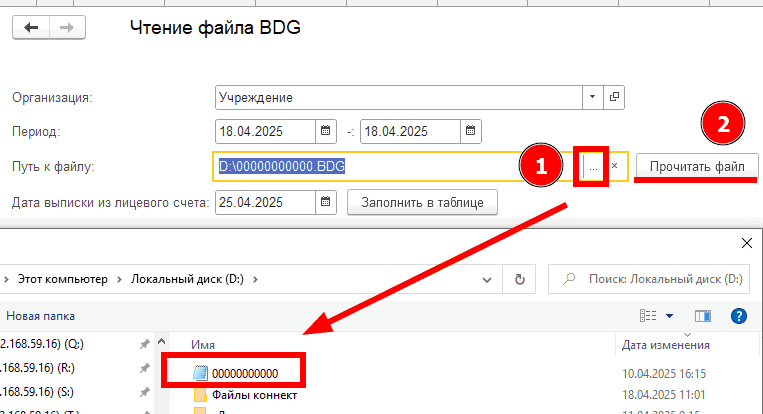This screenshot has height=414, width=763.
Task: Open help with the blue question icon
Action: click(739, 316)
